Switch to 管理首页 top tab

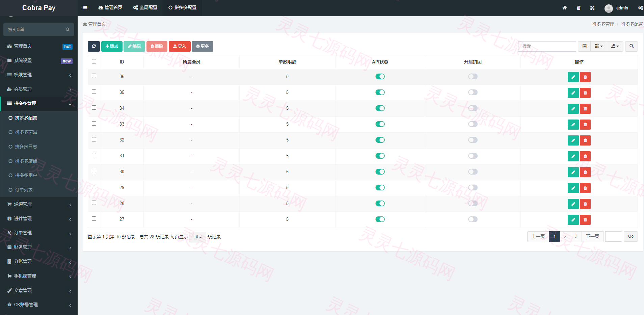coord(110,8)
